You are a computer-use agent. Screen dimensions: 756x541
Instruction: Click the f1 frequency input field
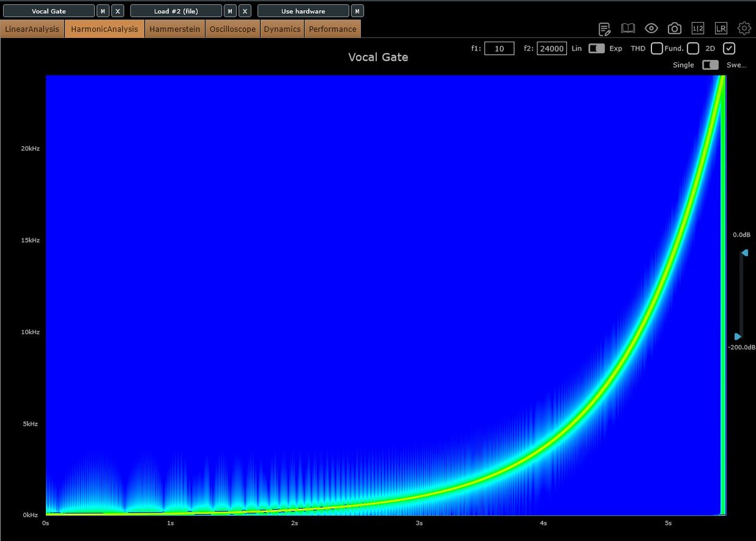499,49
